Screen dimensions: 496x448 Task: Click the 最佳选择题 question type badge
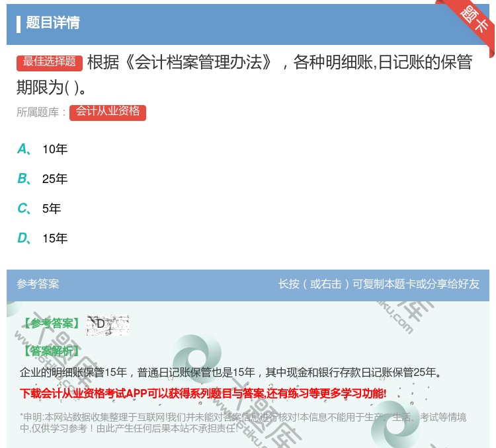[x=50, y=62]
